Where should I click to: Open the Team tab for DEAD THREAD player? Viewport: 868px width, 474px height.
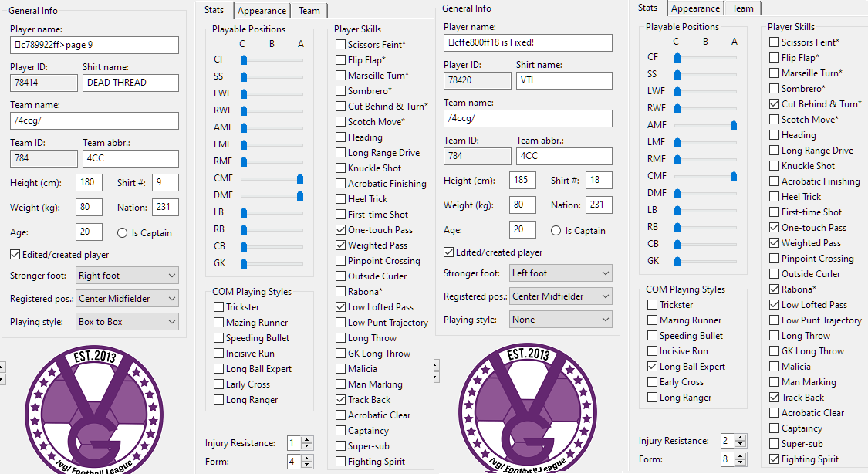[x=309, y=11]
